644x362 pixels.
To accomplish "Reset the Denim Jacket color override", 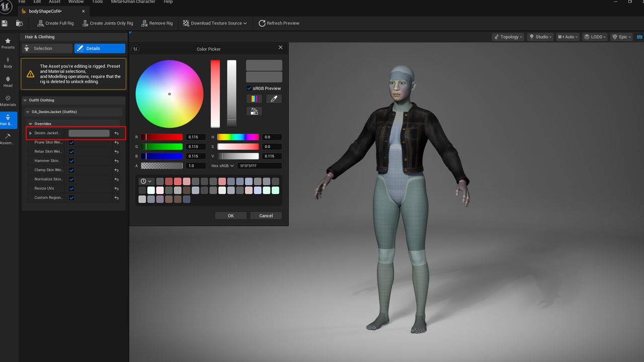I will (x=117, y=133).
